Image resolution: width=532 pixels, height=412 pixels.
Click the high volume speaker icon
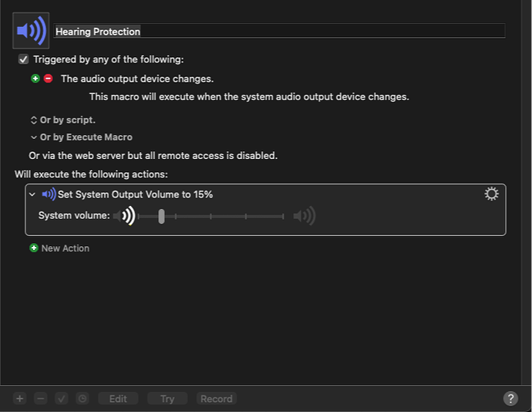[x=305, y=216]
